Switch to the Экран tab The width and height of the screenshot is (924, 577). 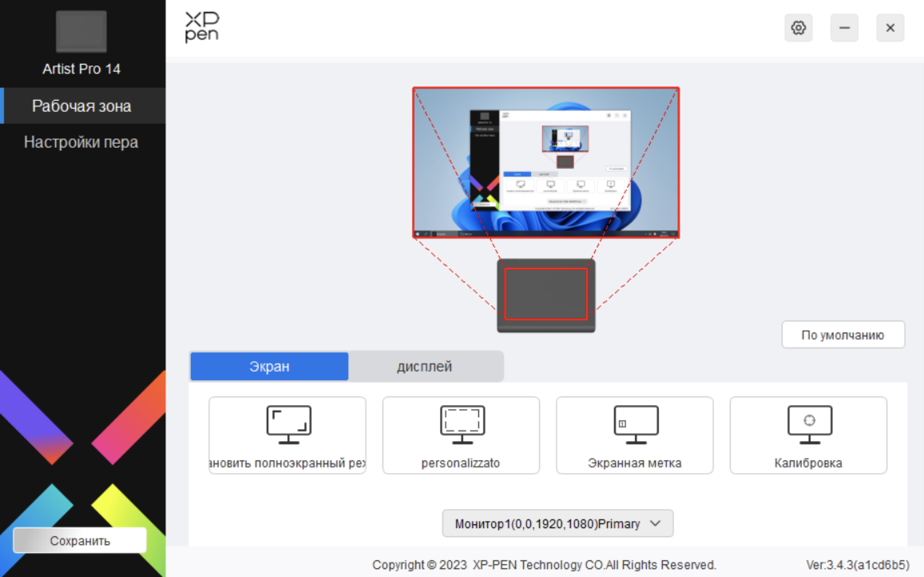(x=270, y=366)
